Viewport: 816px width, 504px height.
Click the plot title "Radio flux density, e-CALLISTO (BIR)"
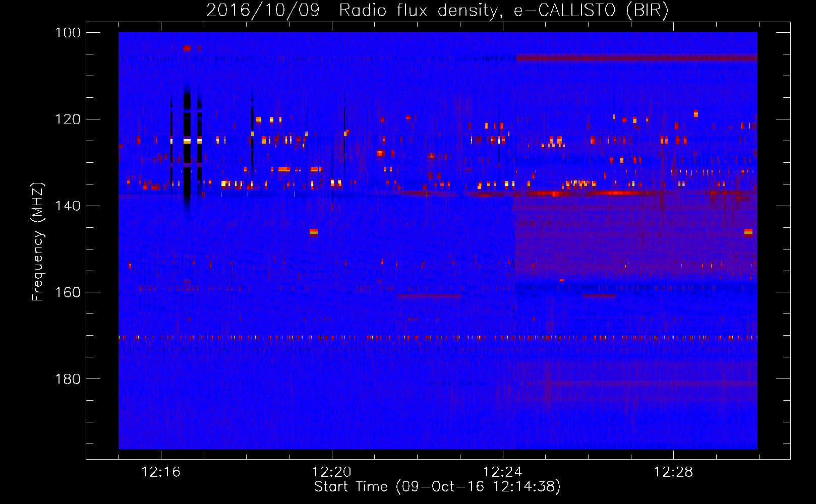504,10
